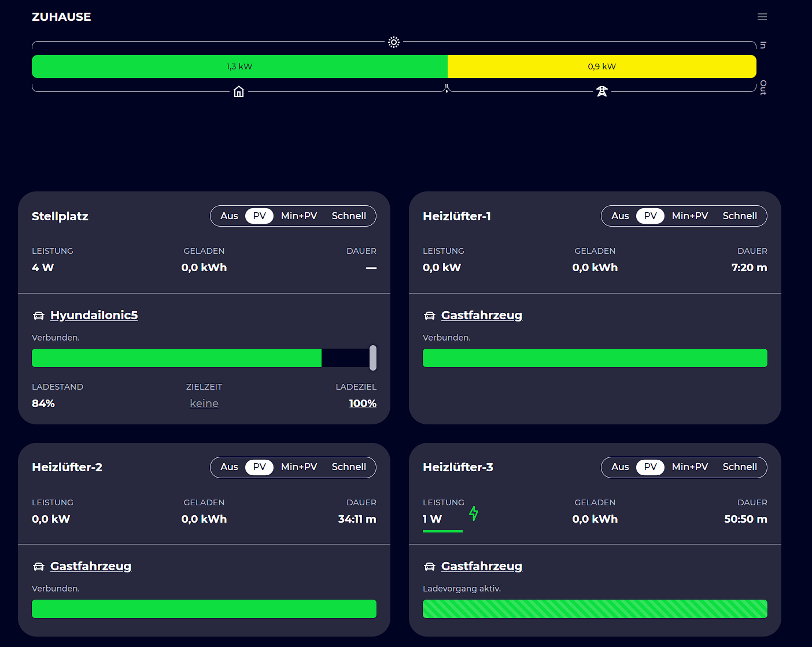The height and width of the screenshot is (647, 812).
Task: Open the Gastfahrzeug link in Heizlüfter-1
Action: click(x=482, y=315)
